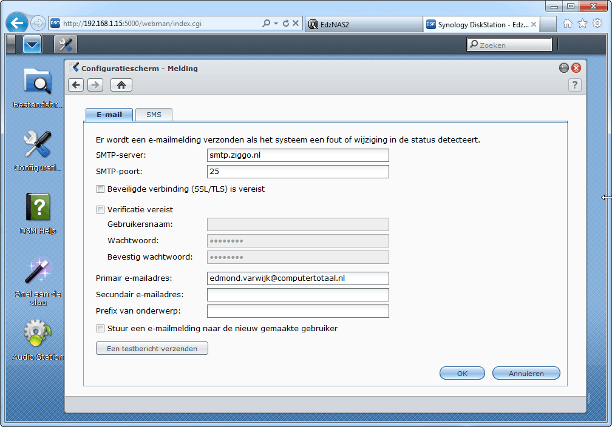Viewport: 612px width, 427px height.
Task: Click the SMTP-server input field
Action: pyautogui.click(x=281, y=156)
